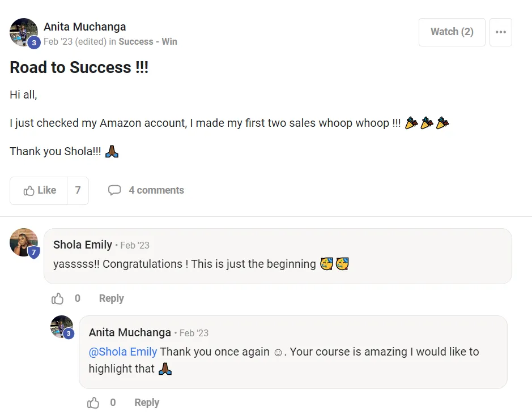Open Anita Muchanga's profile picture on the post
532x415 pixels.
pyautogui.click(x=23, y=32)
